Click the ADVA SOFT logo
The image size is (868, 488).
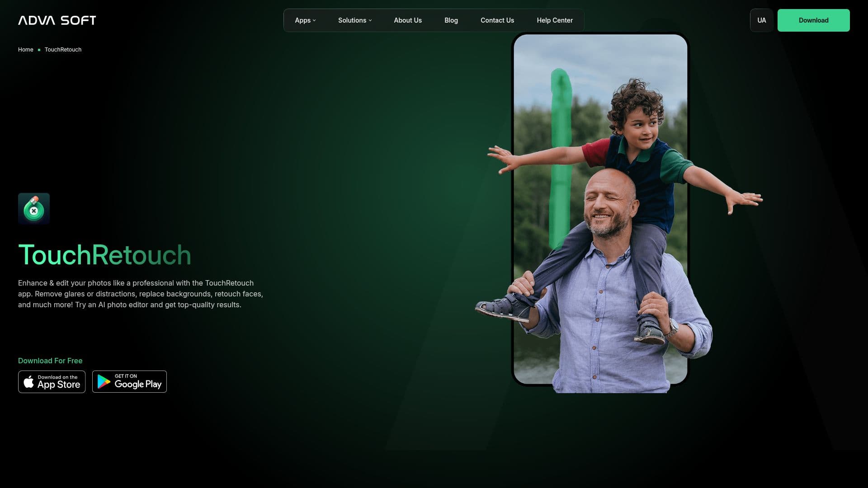click(57, 20)
